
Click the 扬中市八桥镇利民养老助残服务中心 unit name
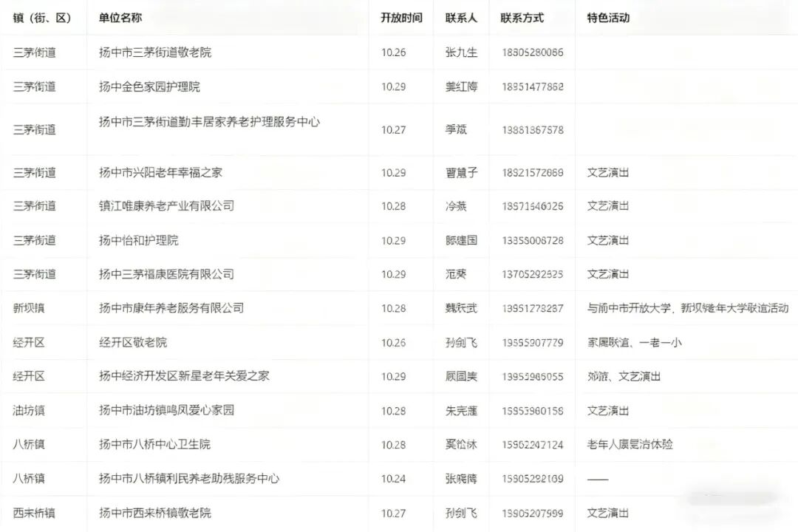[189, 478]
